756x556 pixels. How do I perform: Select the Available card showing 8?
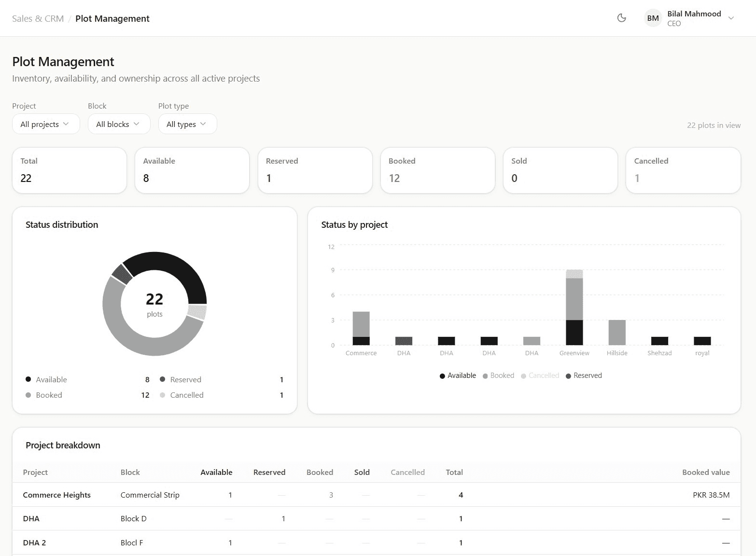(192, 170)
